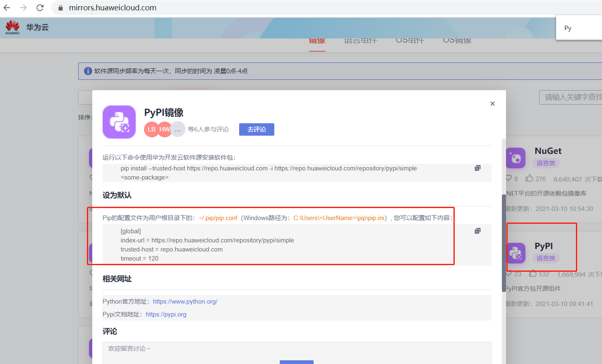Screen dimensions: 602x364
Task: Click the heart icon showing 23
Action: (508, 274)
